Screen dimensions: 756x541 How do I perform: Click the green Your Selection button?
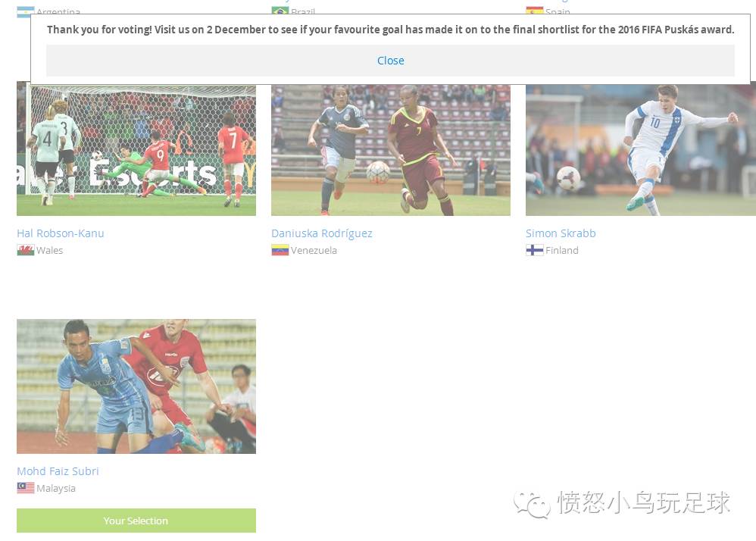136,521
